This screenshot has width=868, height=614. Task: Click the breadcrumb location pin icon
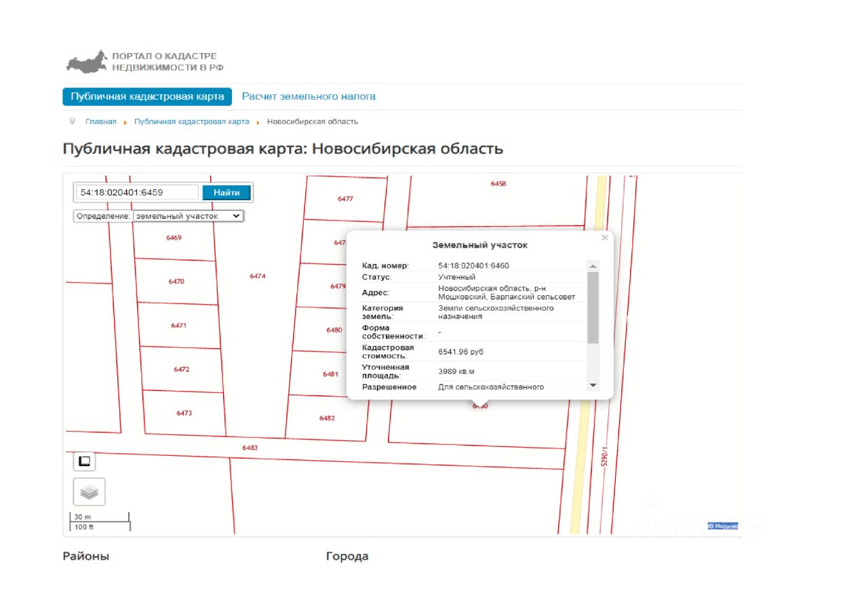(73, 121)
